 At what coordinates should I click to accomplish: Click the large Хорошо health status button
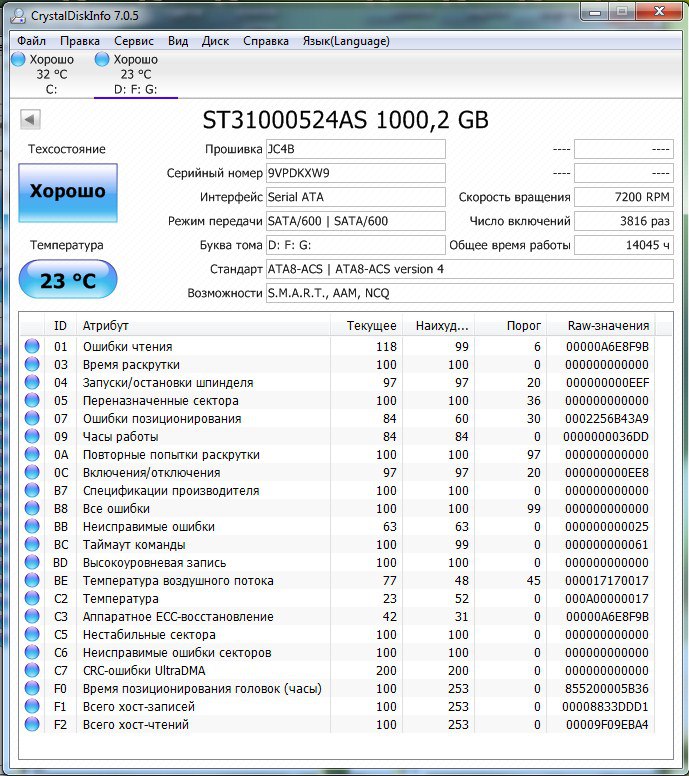pos(68,193)
